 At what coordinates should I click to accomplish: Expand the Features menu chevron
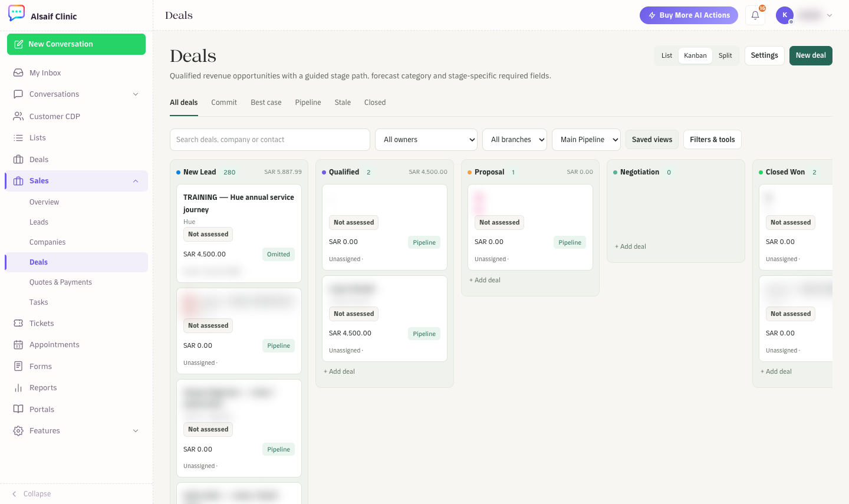(136, 431)
